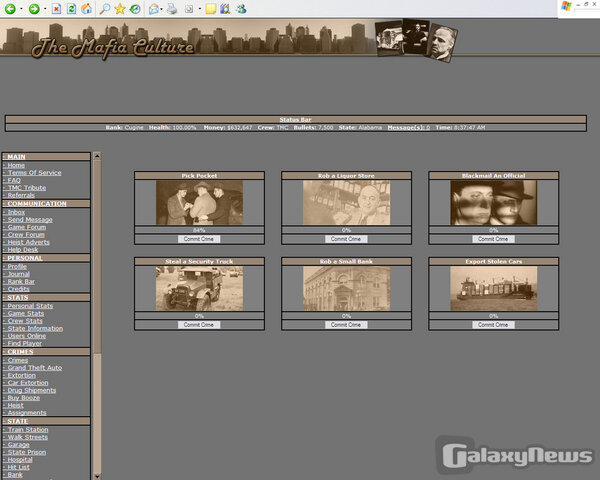Open the Mail icon dropdown arrow
600x480 pixels.
point(161,9)
